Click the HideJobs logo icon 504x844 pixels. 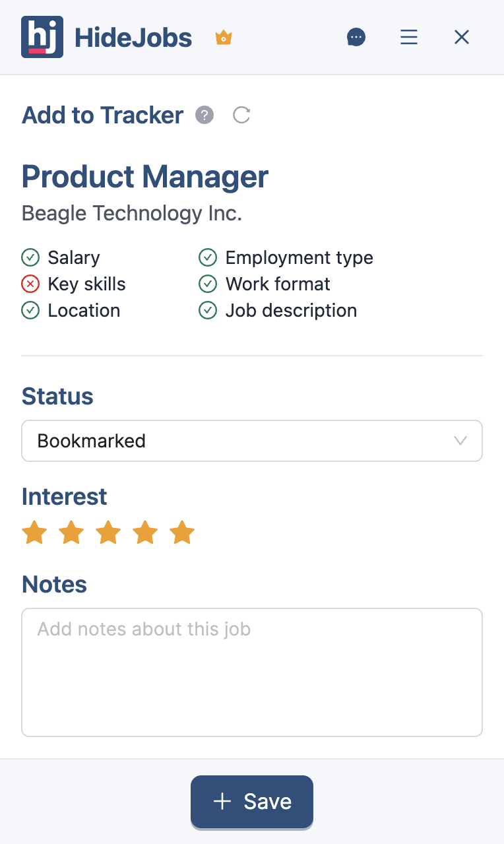[42, 37]
